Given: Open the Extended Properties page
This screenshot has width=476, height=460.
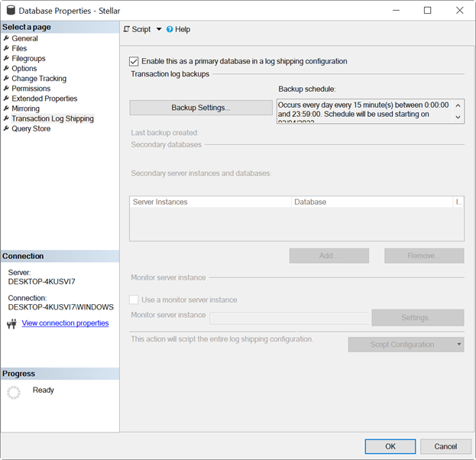Looking at the screenshot, I should [44, 99].
